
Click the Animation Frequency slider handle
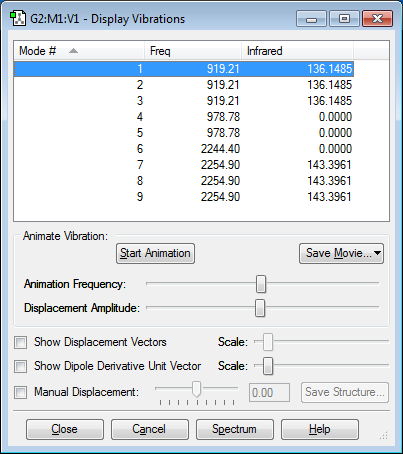click(x=261, y=284)
